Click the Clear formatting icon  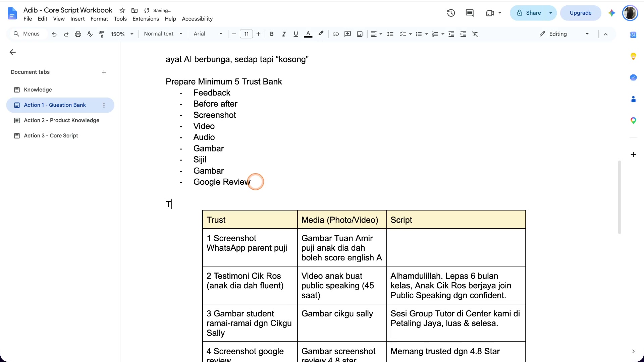pyautogui.click(x=475, y=34)
